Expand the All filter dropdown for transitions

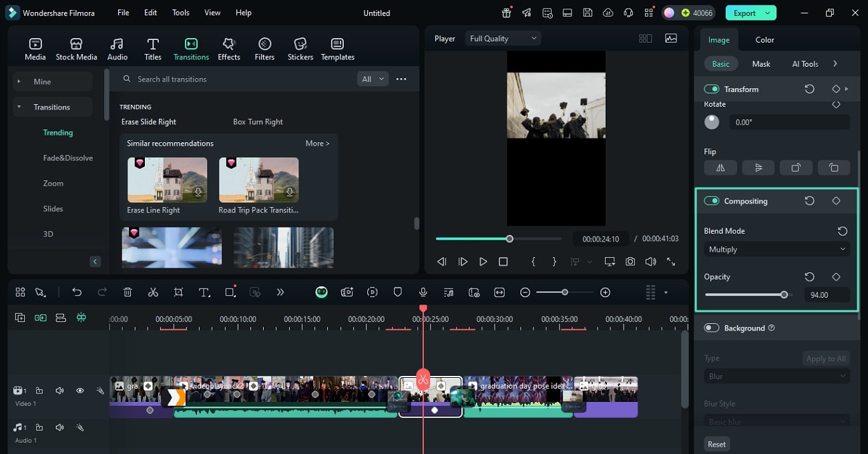[373, 79]
